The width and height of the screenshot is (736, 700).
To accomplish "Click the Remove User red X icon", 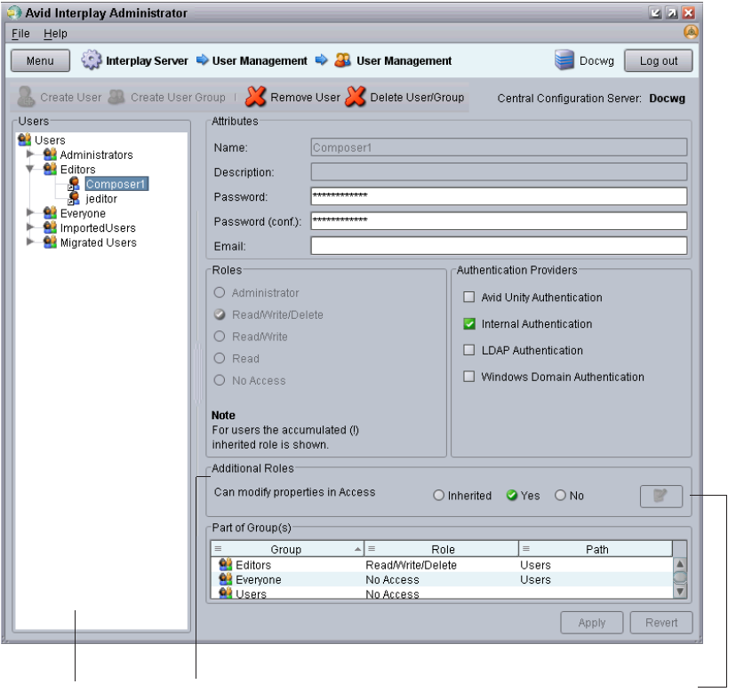I will click(256, 97).
